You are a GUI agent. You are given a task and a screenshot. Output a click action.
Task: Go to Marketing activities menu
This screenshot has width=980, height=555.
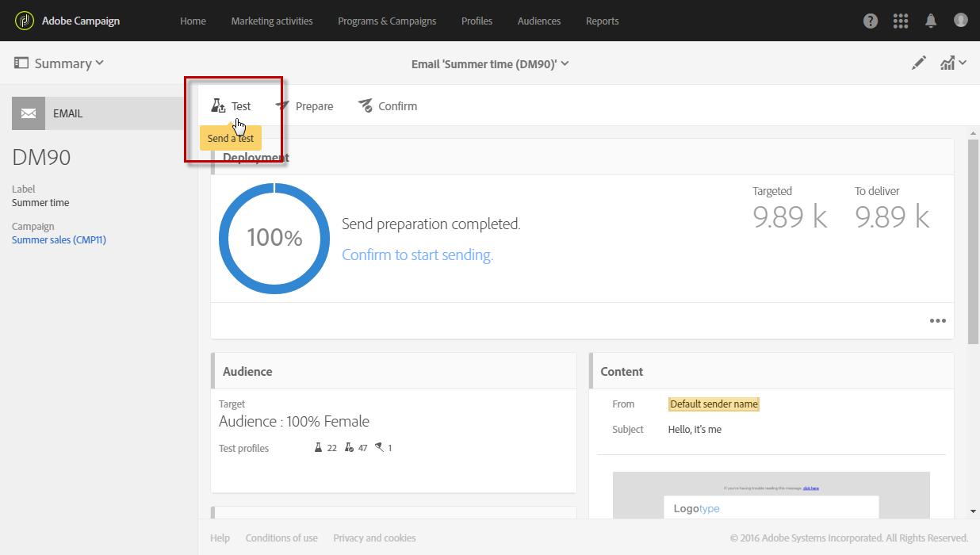point(272,21)
